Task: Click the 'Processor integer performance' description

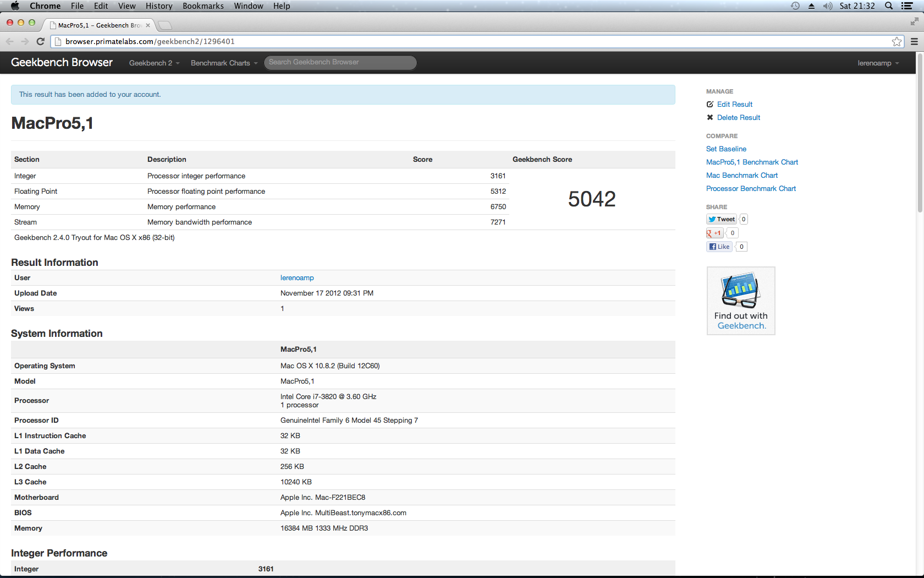Action: tap(196, 176)
